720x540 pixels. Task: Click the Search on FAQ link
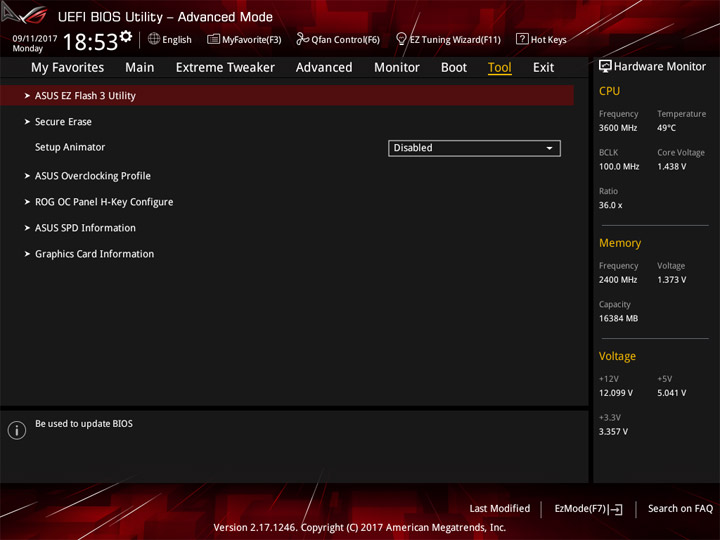[x=680, y=509]
